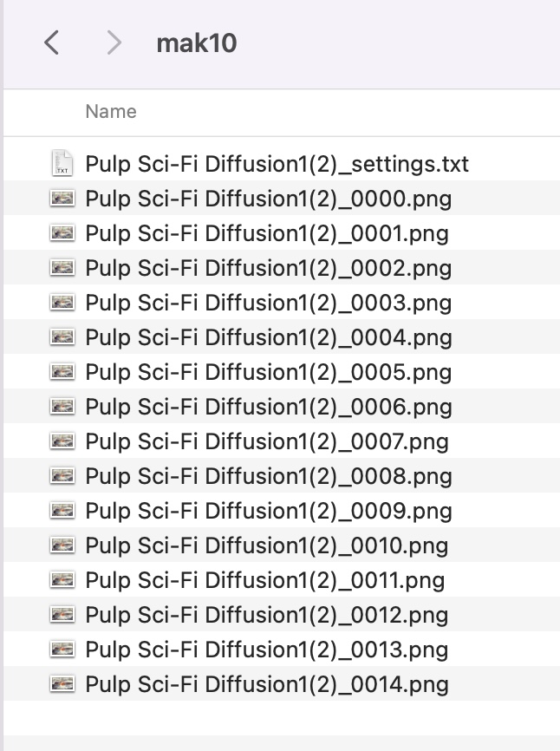Click the thumbnail icon for _0013.png
The width and height of the screenshot is (560, 751).
[x=62, y=649]
